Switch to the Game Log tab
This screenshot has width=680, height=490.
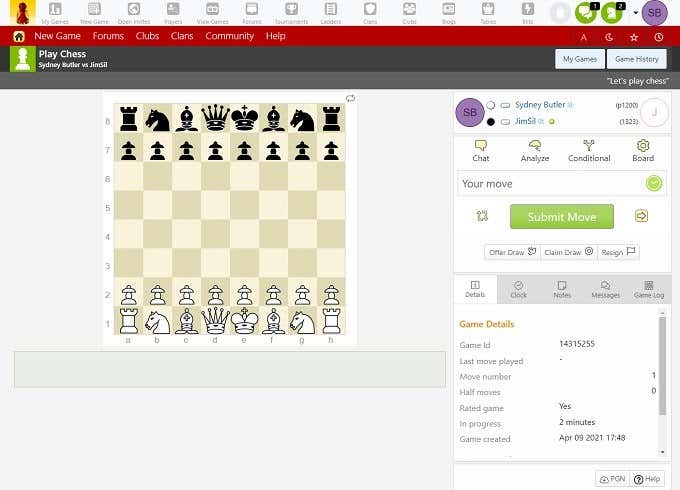(648, 289)
